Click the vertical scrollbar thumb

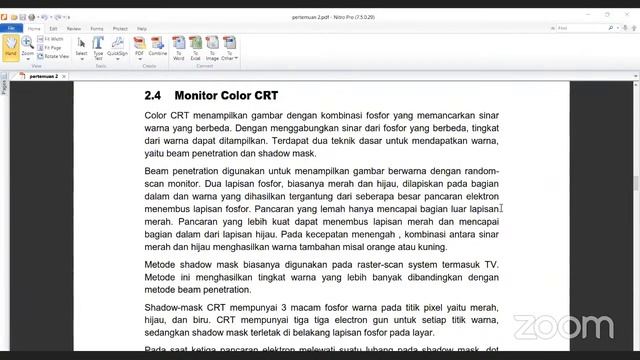(x=636, y=183)
